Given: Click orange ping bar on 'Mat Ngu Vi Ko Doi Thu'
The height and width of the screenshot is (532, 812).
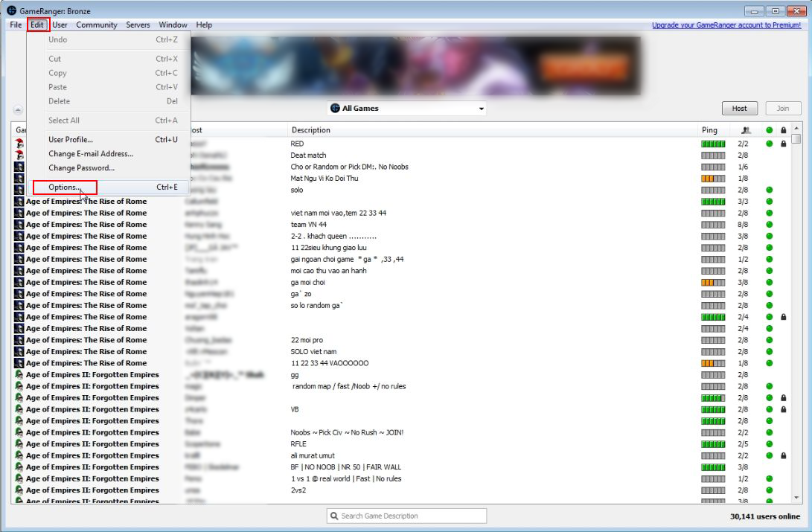Looking at the screenshot, I should pyautogui.click(x=713, y=179).
